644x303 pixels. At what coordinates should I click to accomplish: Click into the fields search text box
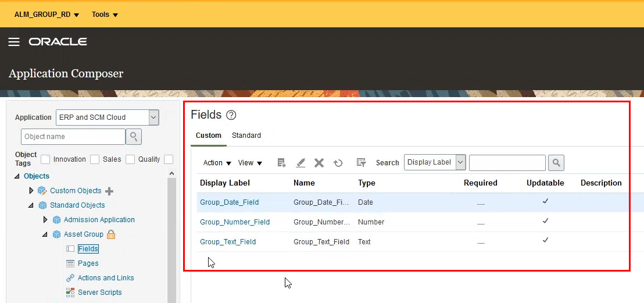(x=507, y=163)
